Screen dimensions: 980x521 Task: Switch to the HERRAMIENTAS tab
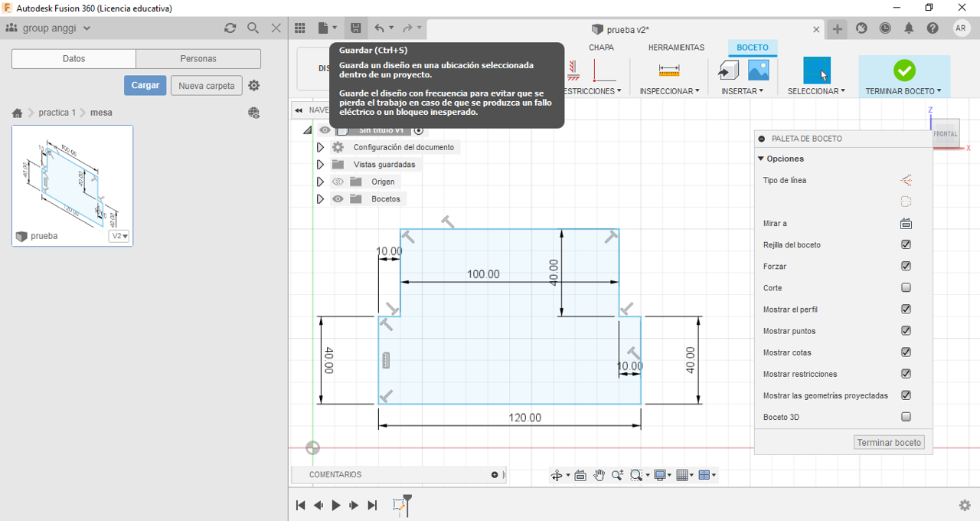(676, 48)
